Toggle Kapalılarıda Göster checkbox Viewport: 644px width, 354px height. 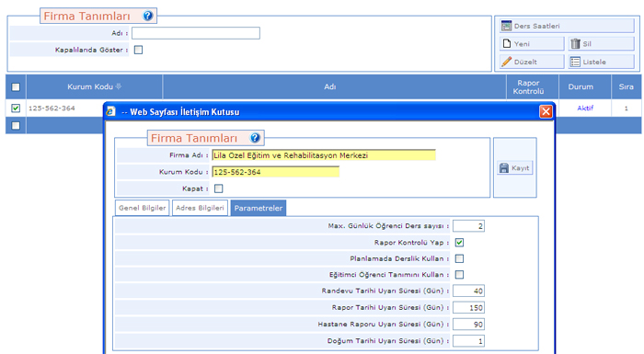(138, 50)
